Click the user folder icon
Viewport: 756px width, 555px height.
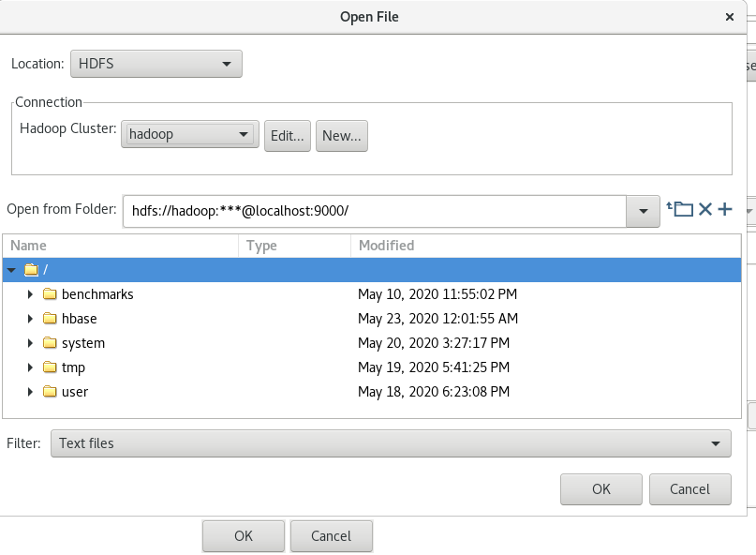(50, 391)
